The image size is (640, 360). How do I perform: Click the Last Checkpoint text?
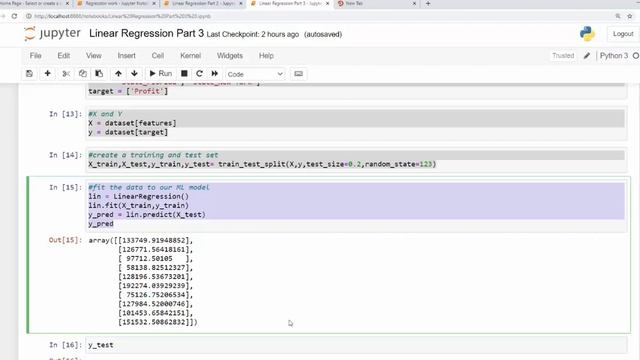click(253, 35)
